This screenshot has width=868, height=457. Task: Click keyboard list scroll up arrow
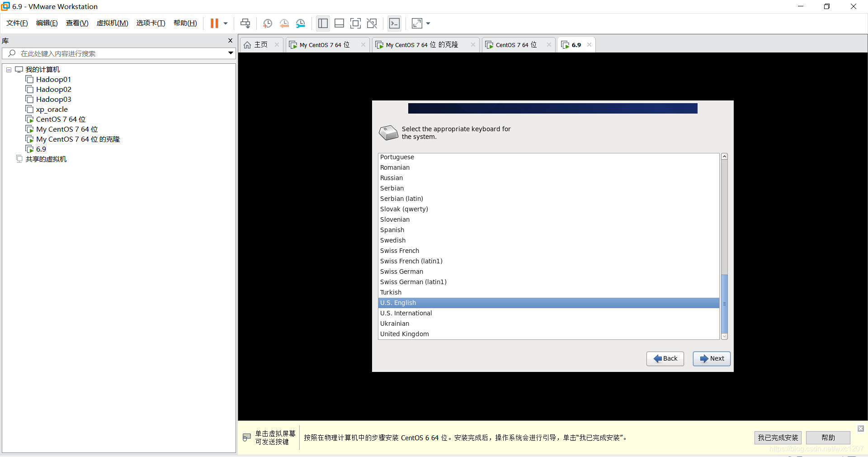click(724, 157)
